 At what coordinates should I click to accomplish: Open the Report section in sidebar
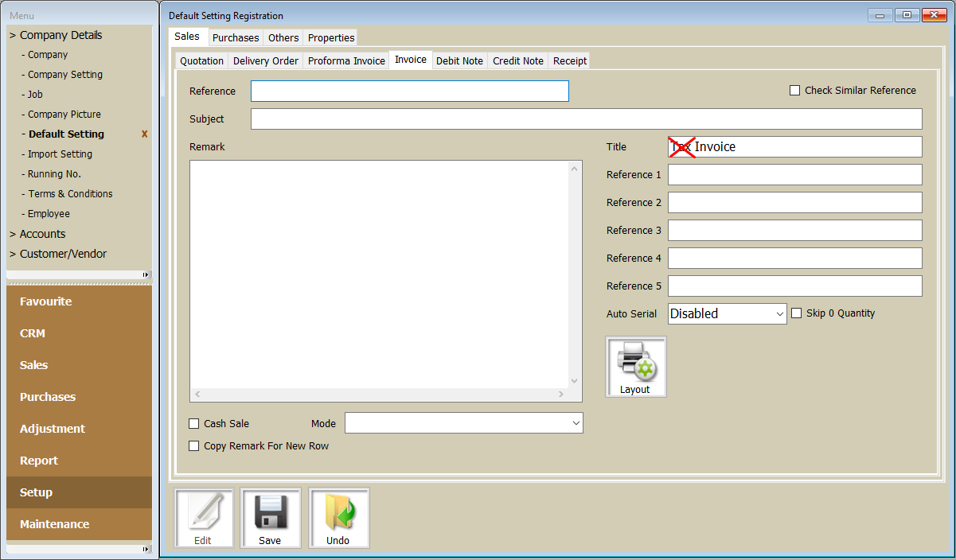coord(39,461)
